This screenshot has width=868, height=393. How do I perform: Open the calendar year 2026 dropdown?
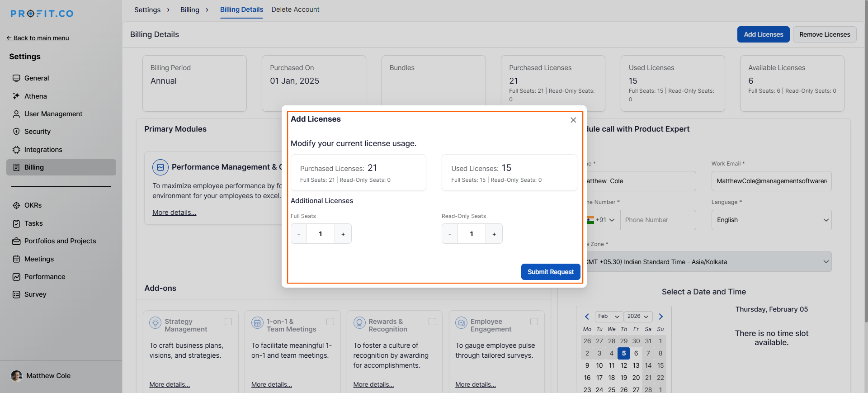coord(637,317)
